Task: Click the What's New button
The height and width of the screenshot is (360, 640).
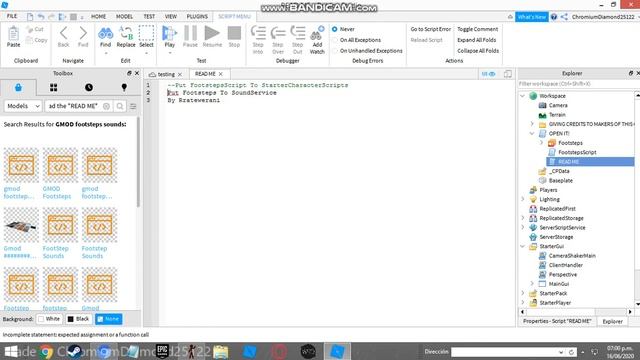Action: coord(531,17)
